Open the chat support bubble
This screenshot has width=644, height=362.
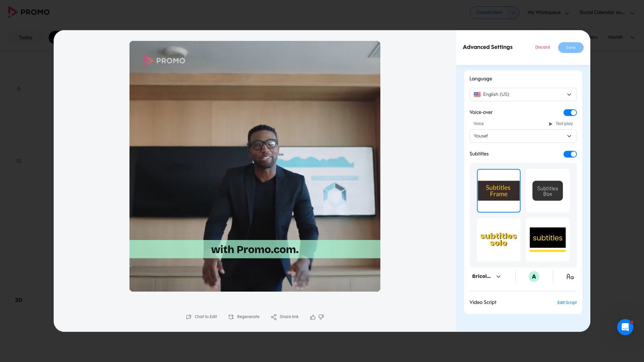point(625,327)
